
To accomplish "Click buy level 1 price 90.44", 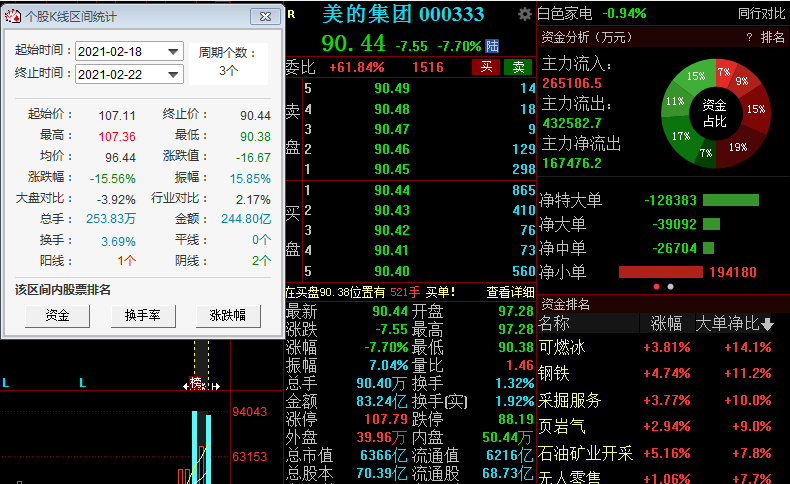I will pos(392,190).
